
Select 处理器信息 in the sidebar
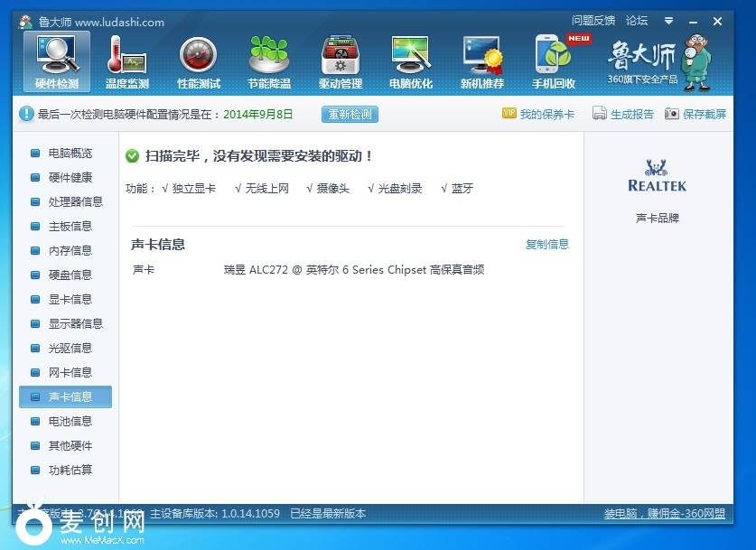[x=75, y=202]
